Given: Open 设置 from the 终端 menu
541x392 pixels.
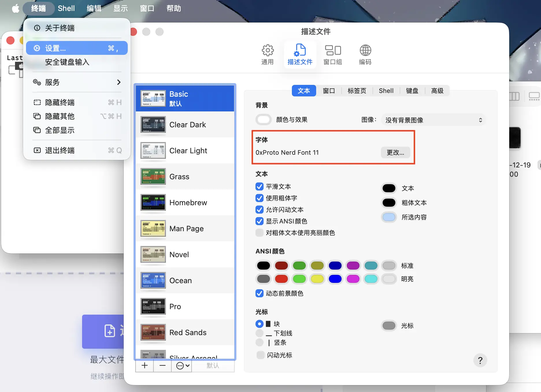Looking at the screenshot, I should pyautogui.click(x=55, y=48).
